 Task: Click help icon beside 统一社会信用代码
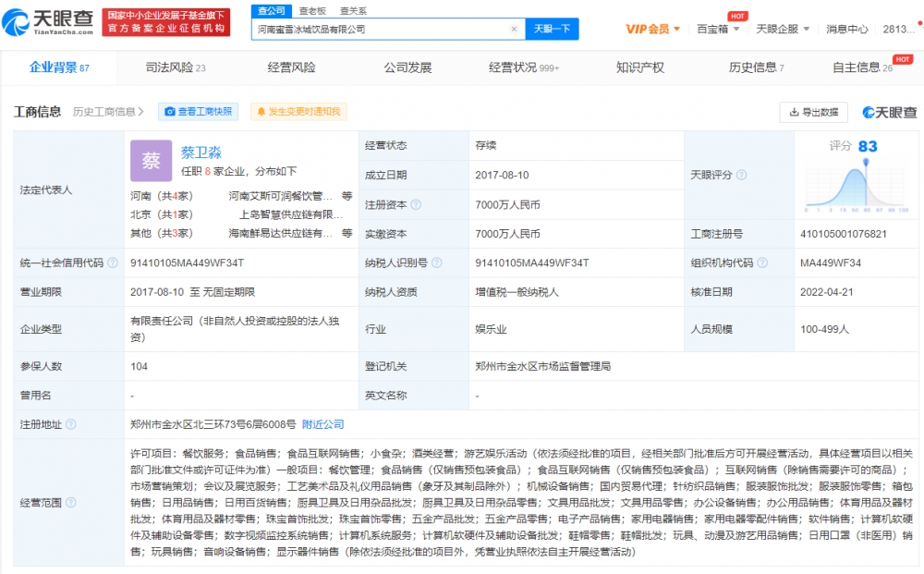[x=113, y=263]
